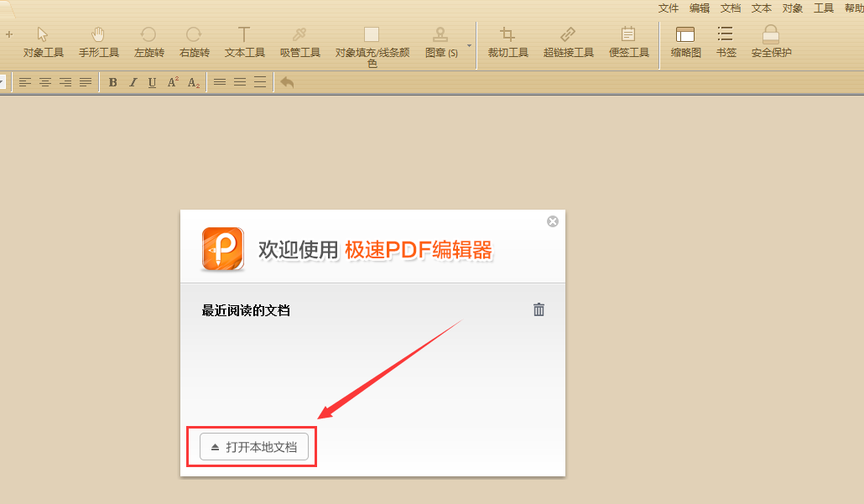Open the 帮助 menu
The width and height of the screenshot is (864, 504).
[854, 8]
